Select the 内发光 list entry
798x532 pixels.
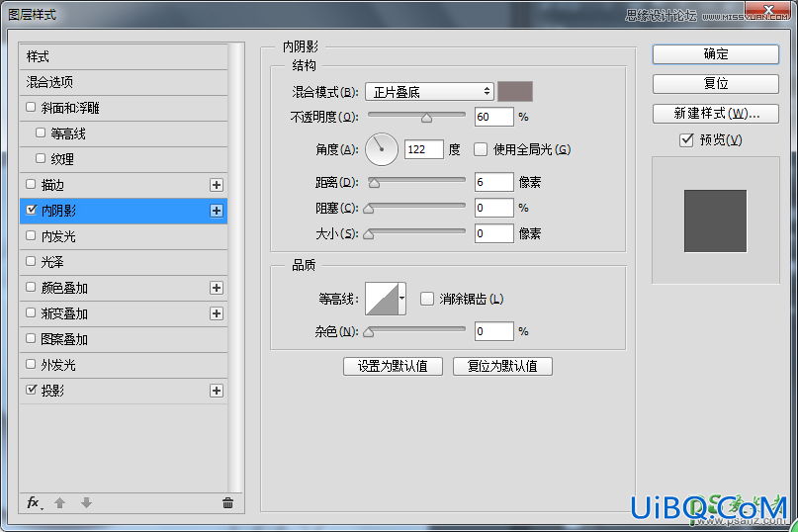click(x=124, y=236)
